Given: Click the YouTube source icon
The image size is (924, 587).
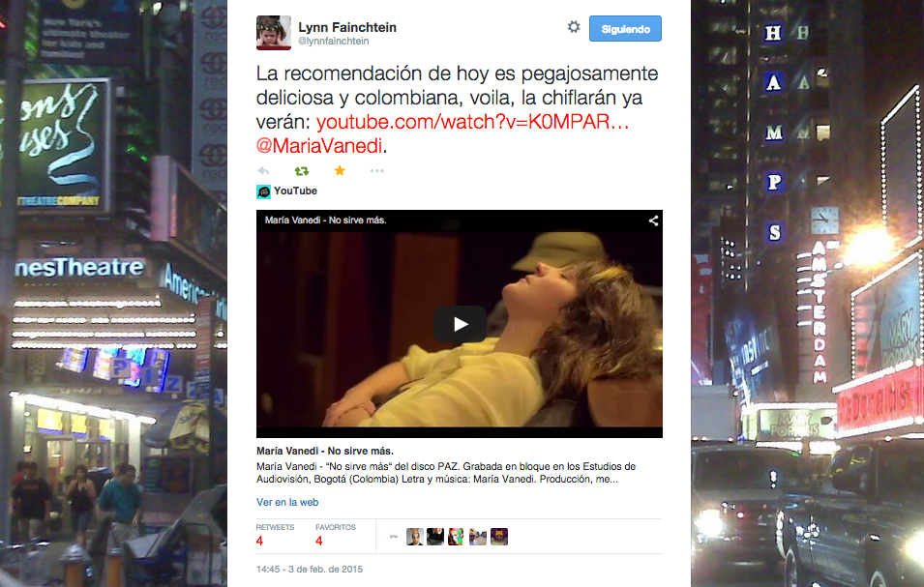Looking at the screenshot, I should 263,191.
